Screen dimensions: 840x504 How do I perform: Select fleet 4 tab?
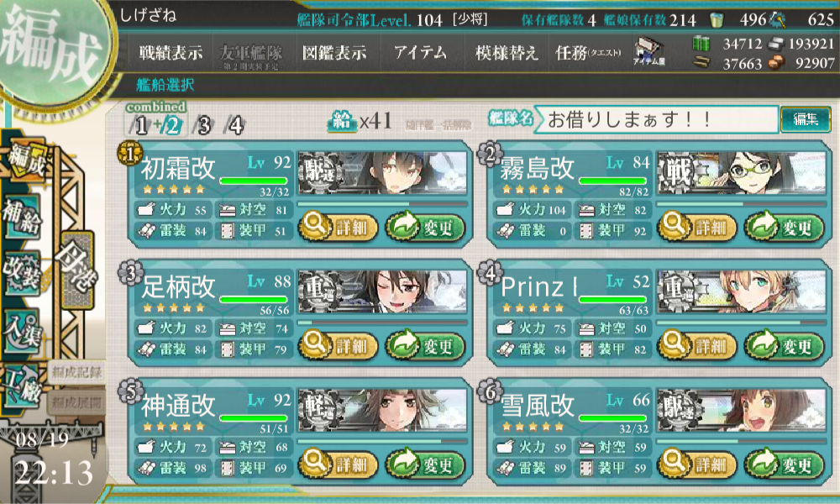click(x=235, y=126)
